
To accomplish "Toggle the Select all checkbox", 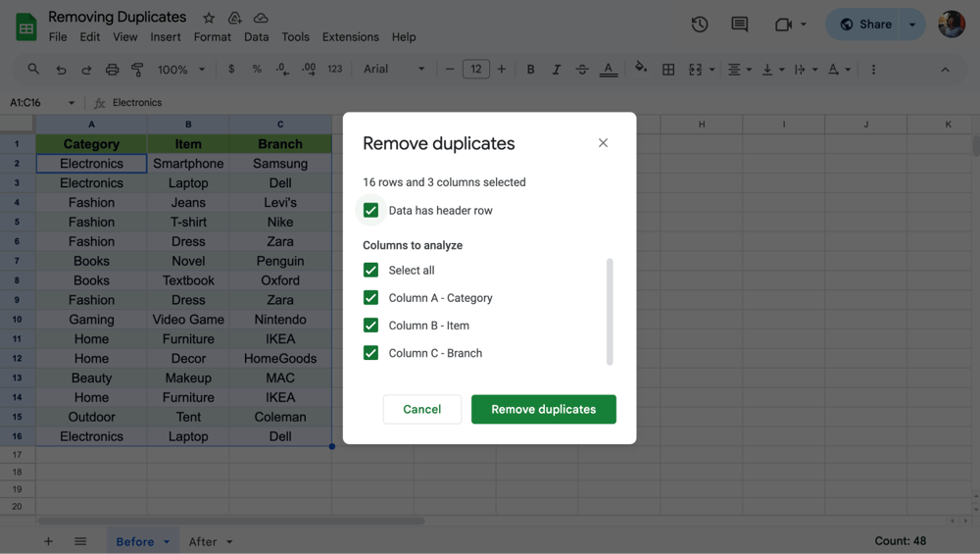I will [370, 270].
